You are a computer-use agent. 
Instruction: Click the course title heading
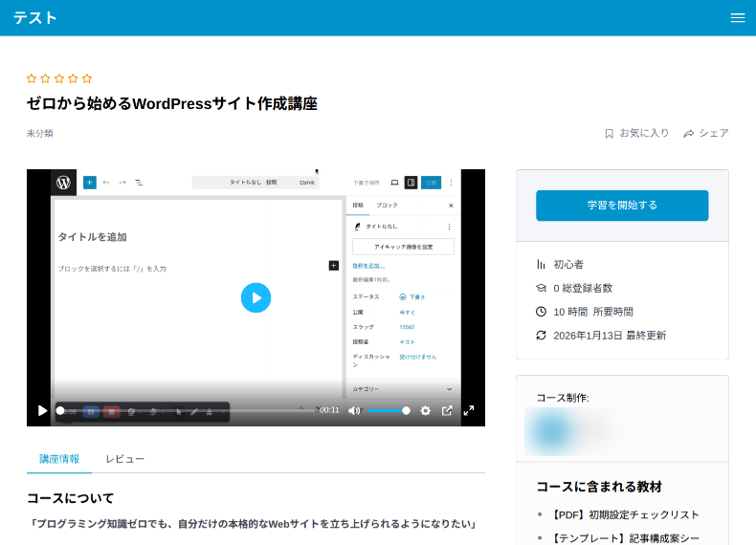(x=172, y=103)
